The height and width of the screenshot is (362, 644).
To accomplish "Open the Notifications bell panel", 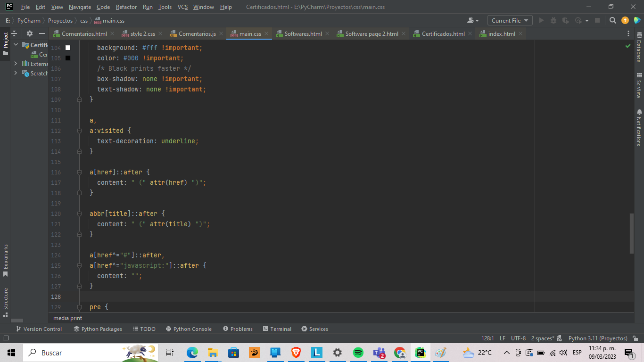I will point(639,127).
